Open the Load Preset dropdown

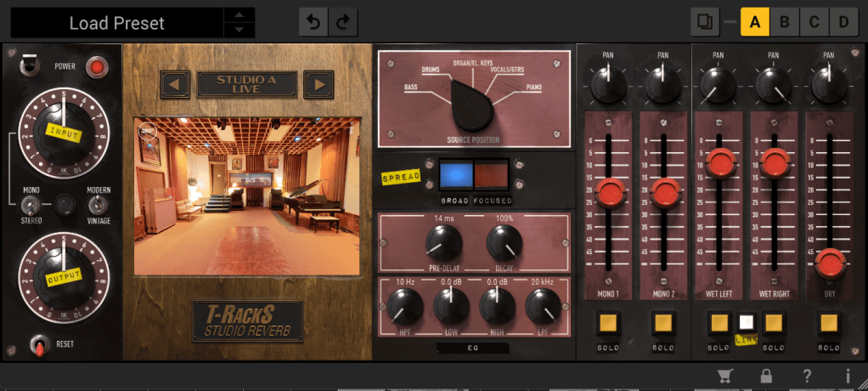pyautogui.click(x=117, y=23)
